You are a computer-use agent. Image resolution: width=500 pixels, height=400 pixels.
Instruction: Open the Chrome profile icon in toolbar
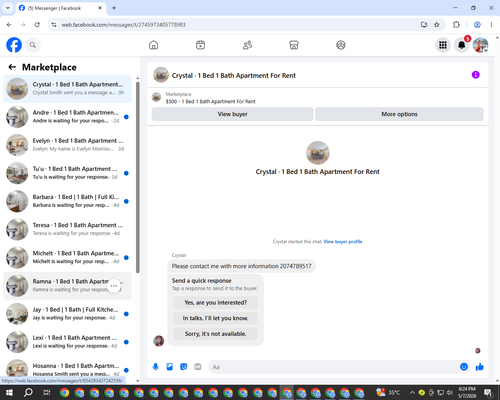coord(477,25)
